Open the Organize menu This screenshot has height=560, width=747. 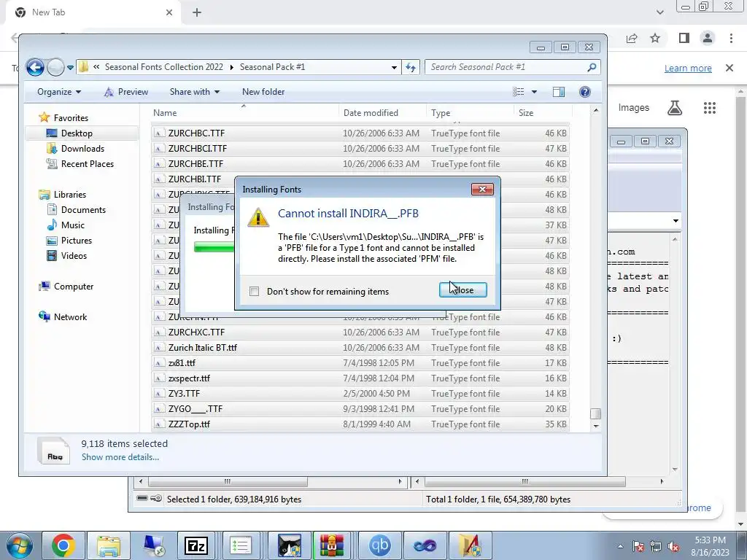(x=59, y=92)
